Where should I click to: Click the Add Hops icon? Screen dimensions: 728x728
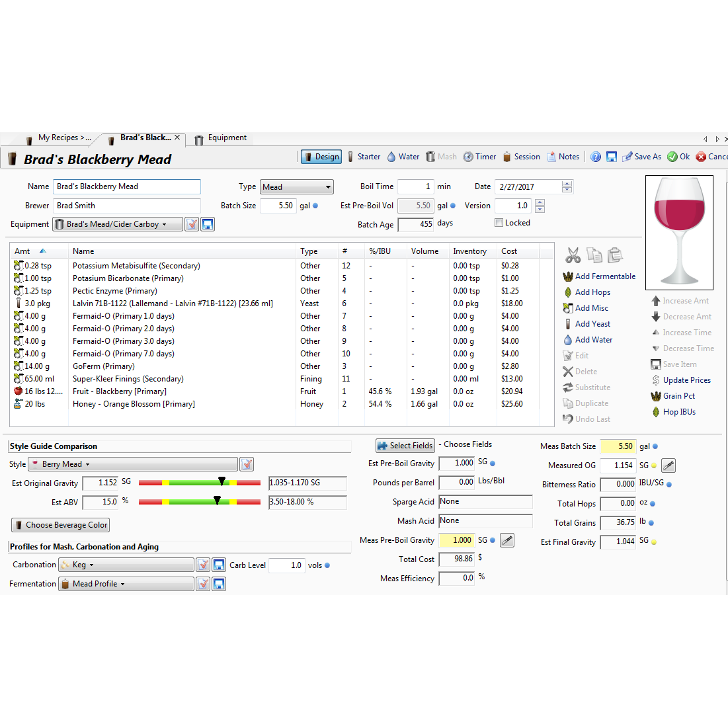(x=567, y=292)
